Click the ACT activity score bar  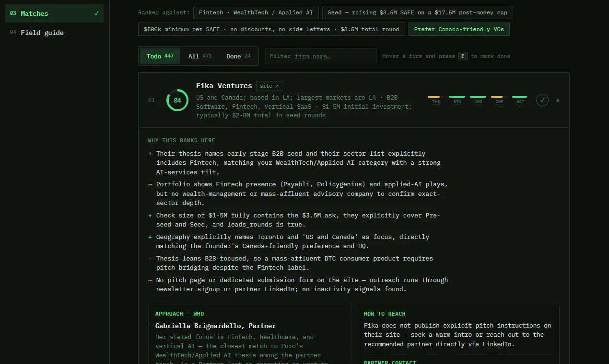pos(520,99)
